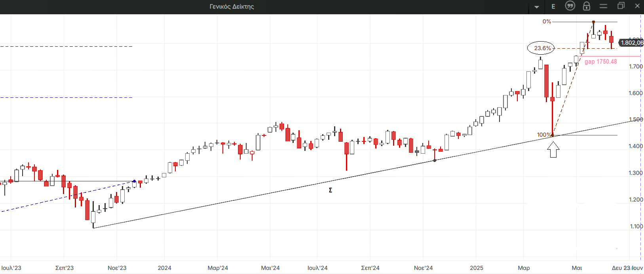The height and width of the screenshot is (274, 644).
Task: Click the 1.300 price axis label
Action: coord(636,173)
